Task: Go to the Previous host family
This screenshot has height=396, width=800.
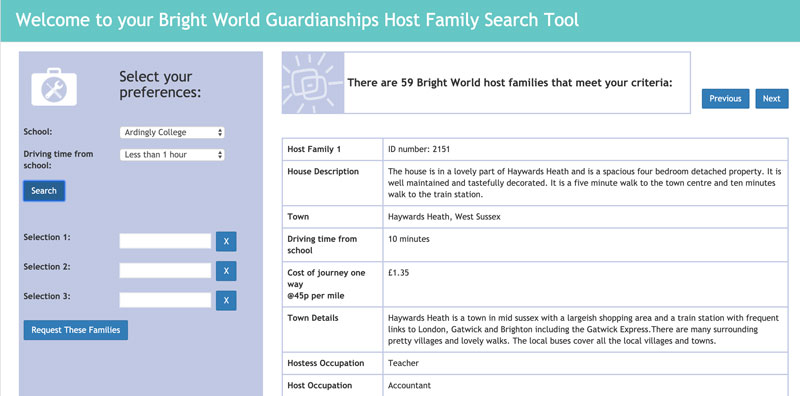Action: point(725,98)
